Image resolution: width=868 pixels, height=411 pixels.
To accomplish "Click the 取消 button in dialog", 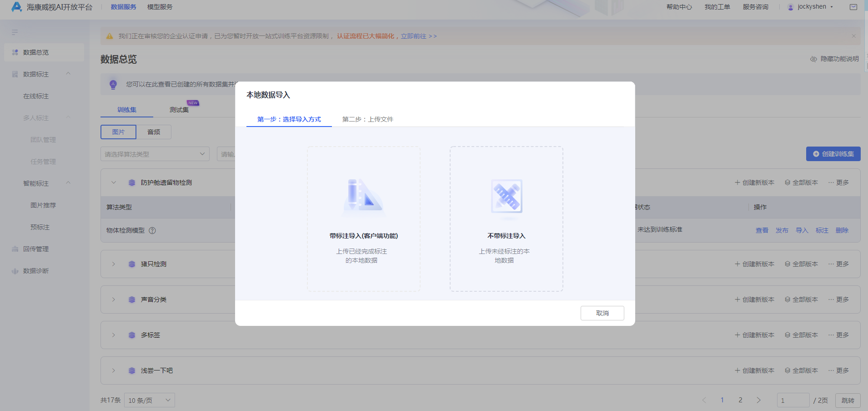I will pyautogui.click(x=602, y=313).
